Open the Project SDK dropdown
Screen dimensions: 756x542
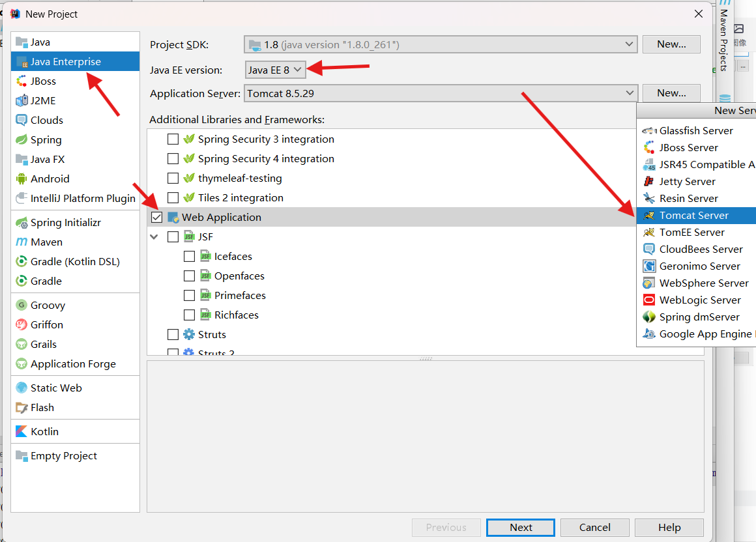pos(441,45)
